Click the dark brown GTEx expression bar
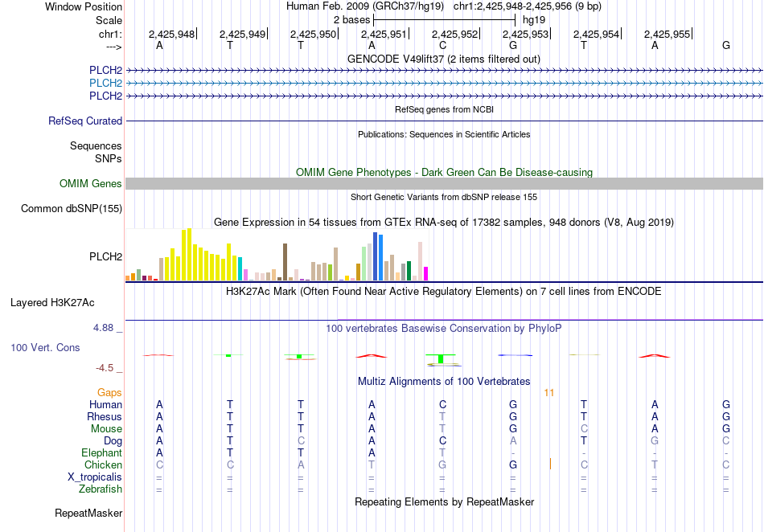 coord(285,262)
